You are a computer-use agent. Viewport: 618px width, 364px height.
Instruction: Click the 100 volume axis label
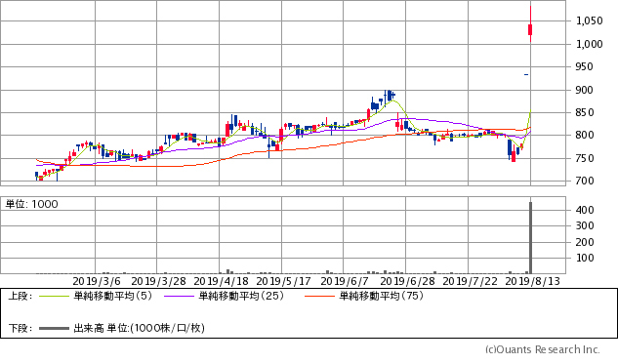585,258
